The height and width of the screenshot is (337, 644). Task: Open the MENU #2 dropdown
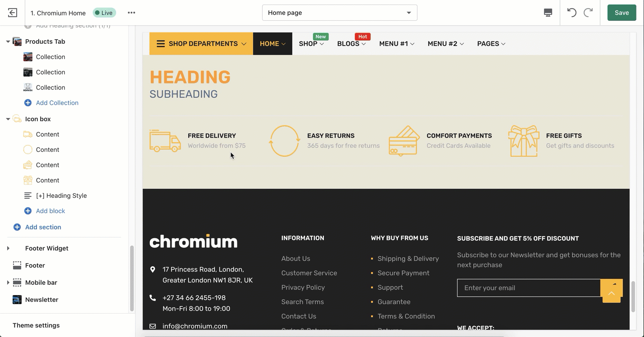click(x=445, y=44)
